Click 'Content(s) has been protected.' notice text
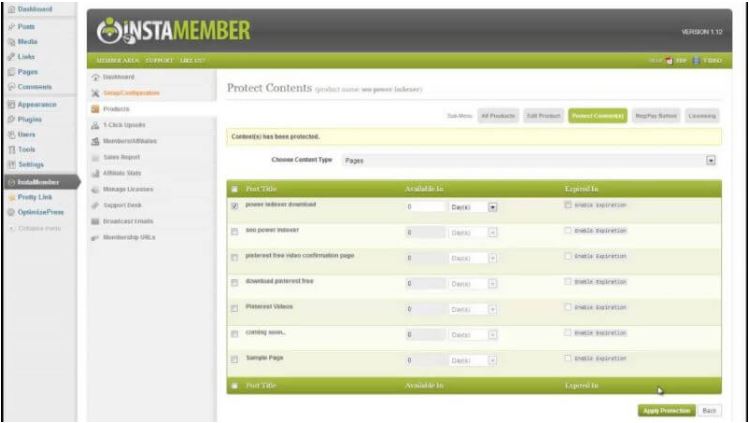The image size is (749, 423). pyautogui.click(x=276, y=137)
